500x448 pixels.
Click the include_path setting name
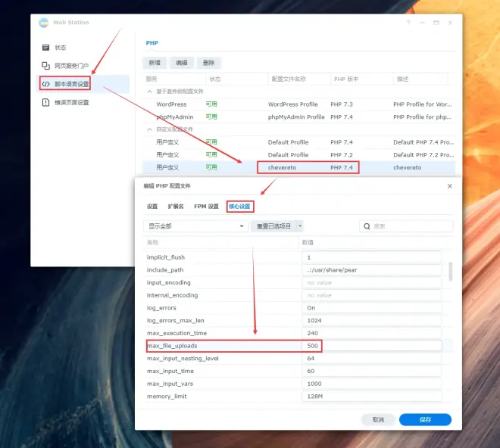(165, 270)
